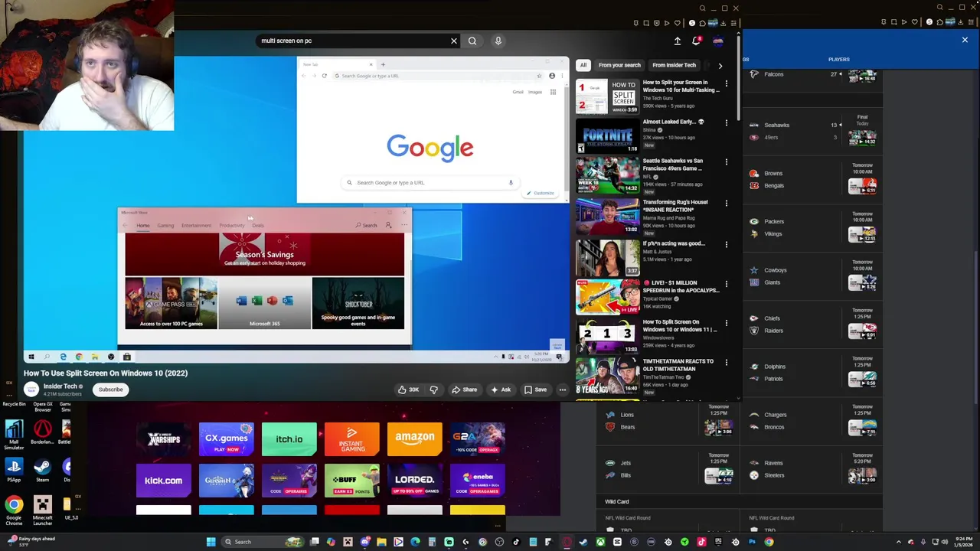Screen dimensions: 980x551
Task: Open the Google Chrome desktop shortcut
Action: coord(14,510)
